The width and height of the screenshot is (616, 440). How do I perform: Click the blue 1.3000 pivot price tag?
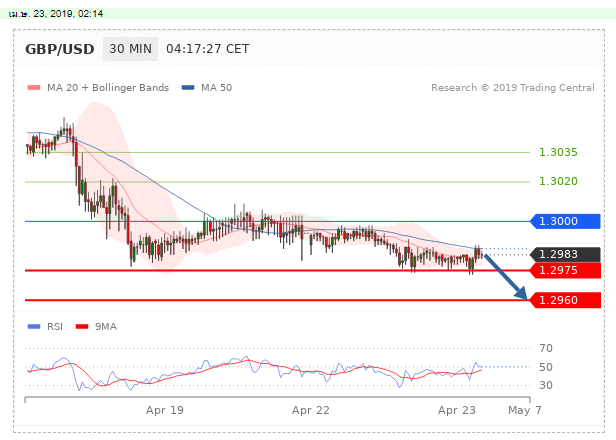coord(565,221)
